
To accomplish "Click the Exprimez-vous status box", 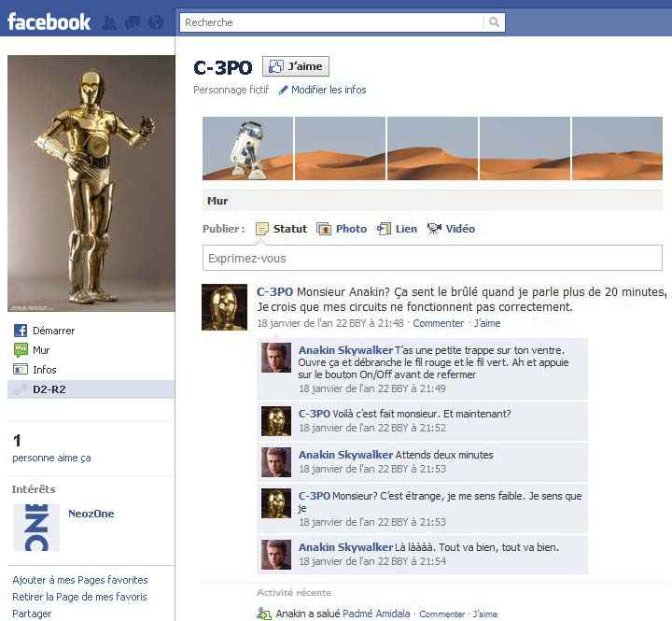I will pos(432,258).
